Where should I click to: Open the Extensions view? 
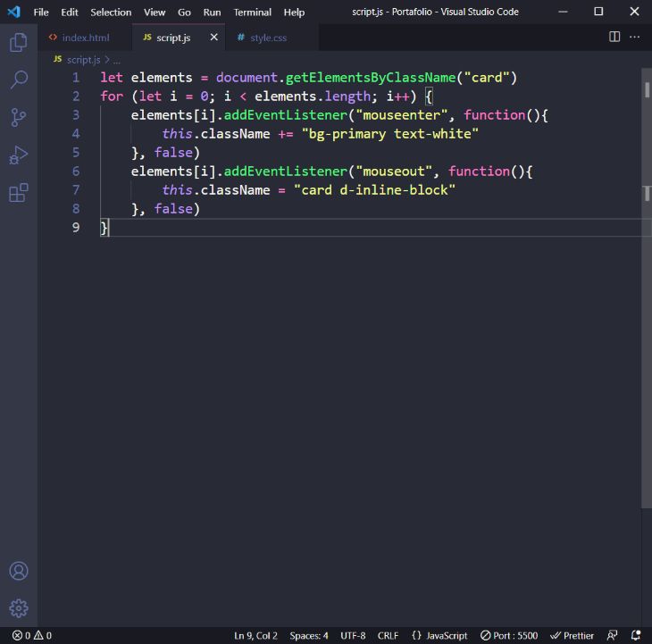point(18,193)
